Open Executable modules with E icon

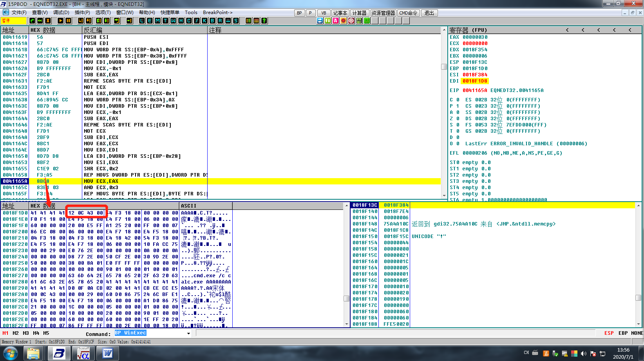coord(150,21)
